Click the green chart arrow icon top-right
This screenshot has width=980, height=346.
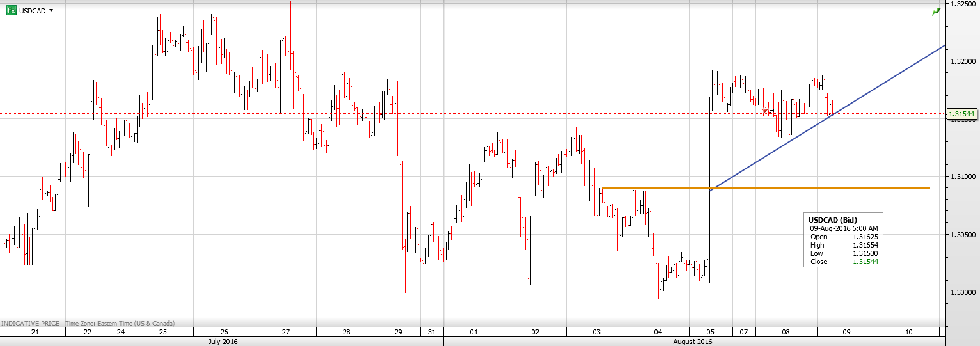pos(936,12)
